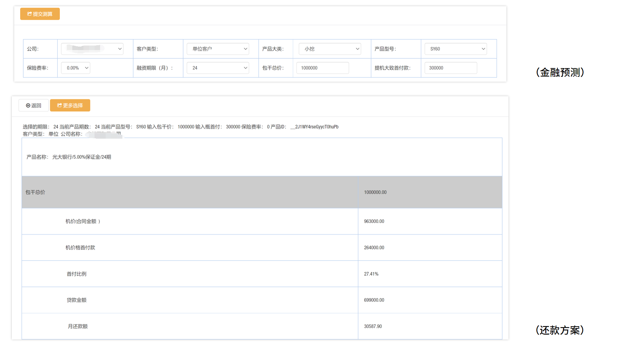Open the 产品大类 dropdown showing 小挖
Screen dimensions: 644x344
pos(329,49)
